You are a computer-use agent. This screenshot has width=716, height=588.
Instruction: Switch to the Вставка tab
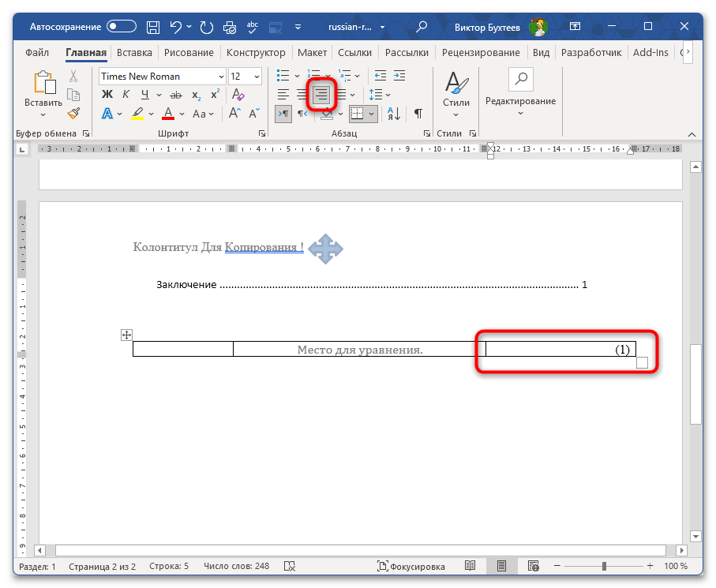[134, 53]
